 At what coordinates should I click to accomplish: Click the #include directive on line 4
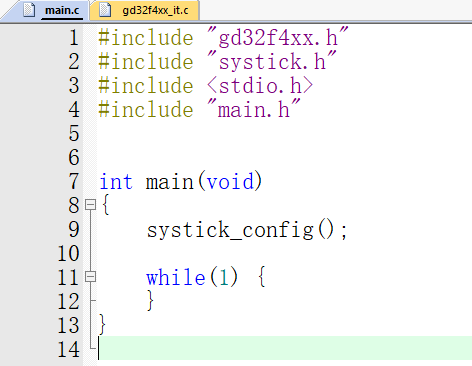pos(146,109)
